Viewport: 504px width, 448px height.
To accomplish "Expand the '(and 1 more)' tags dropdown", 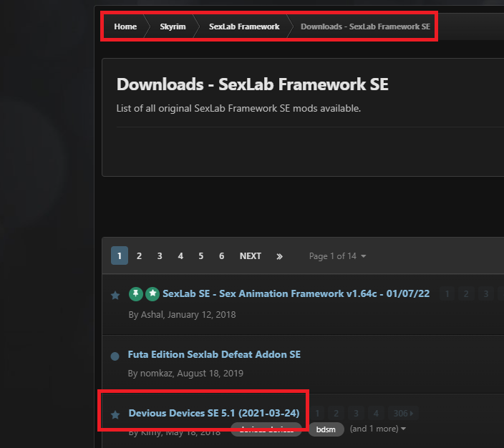I will click(378, 429).
